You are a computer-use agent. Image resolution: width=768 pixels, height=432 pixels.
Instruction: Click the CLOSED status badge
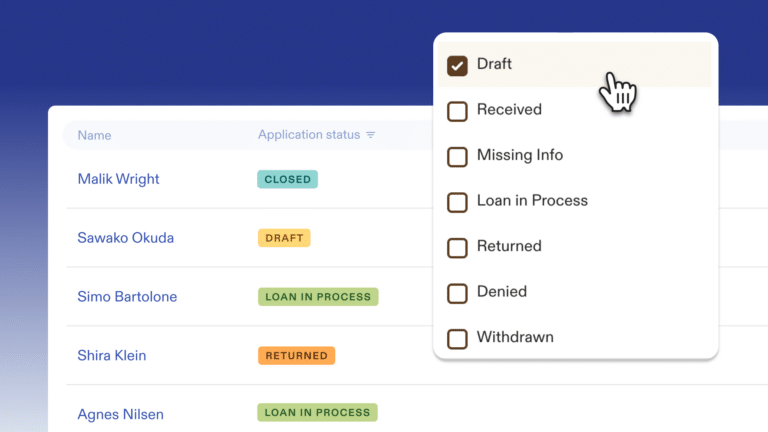pos(288,180)
